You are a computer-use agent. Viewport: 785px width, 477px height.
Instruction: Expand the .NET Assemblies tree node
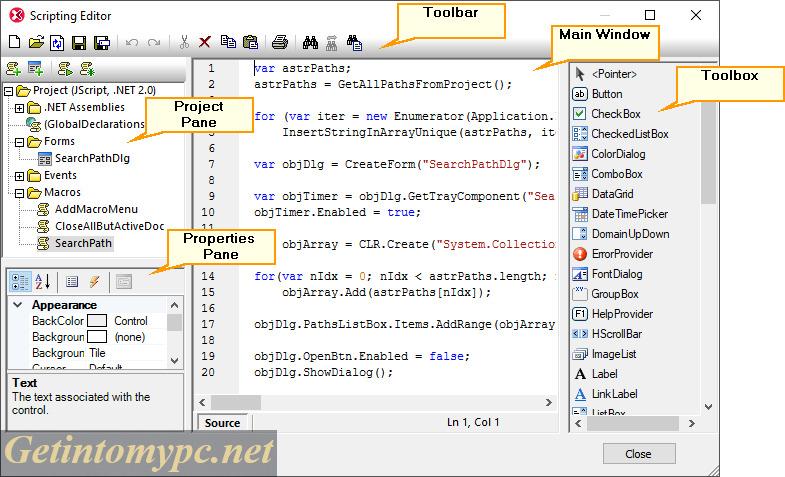[x=20, y=107]
